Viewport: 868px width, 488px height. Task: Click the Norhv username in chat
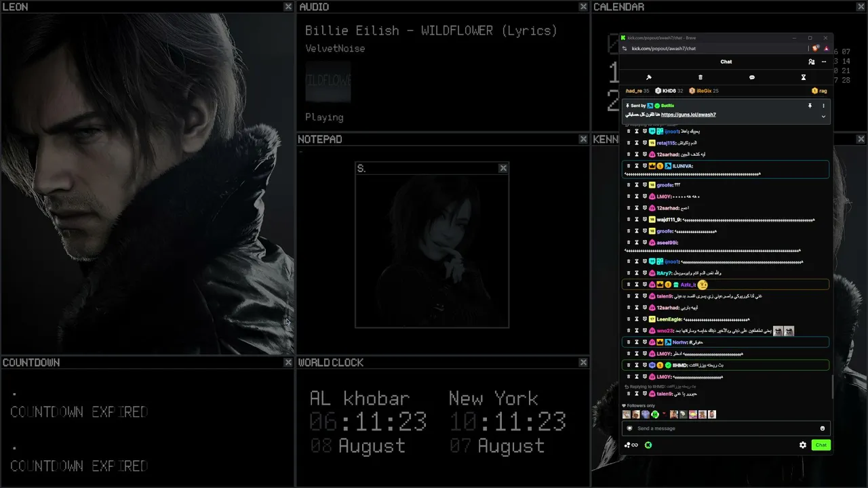(x=680, y=342)
